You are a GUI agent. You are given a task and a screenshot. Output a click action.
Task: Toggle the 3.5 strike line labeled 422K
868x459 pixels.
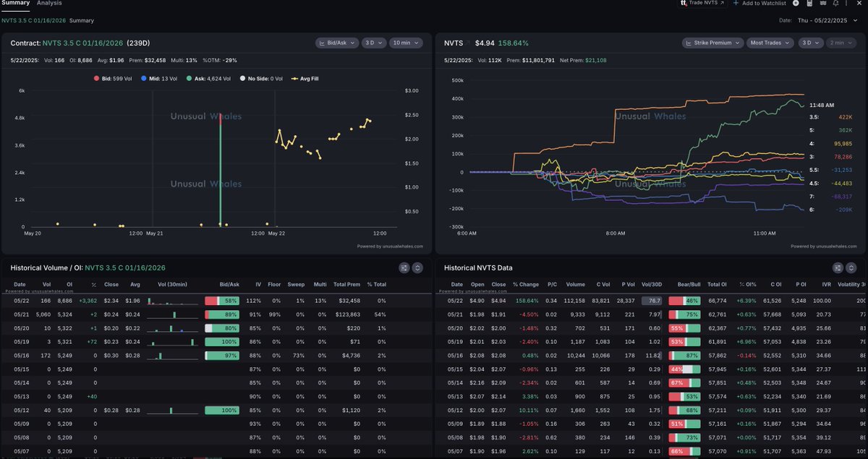point(831,116)
